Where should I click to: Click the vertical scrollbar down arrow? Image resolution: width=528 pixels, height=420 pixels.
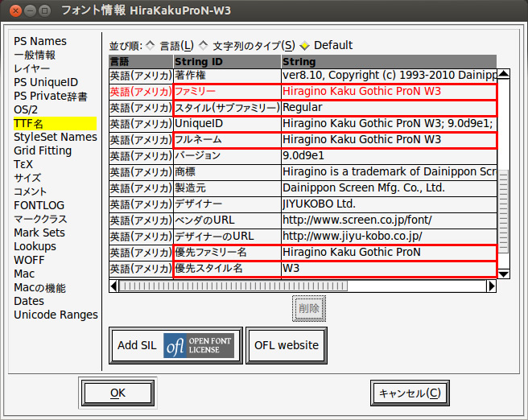(x=503, y=274)
